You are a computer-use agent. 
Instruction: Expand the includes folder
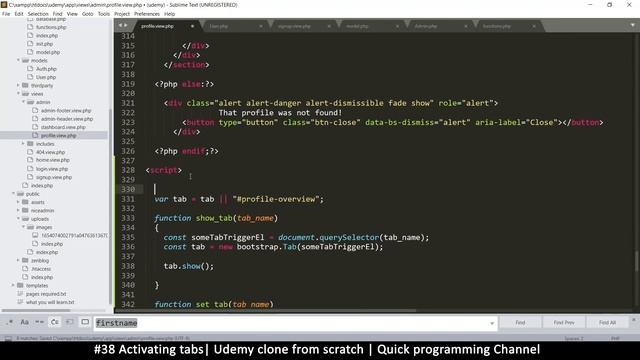click(x=23, y=144)
